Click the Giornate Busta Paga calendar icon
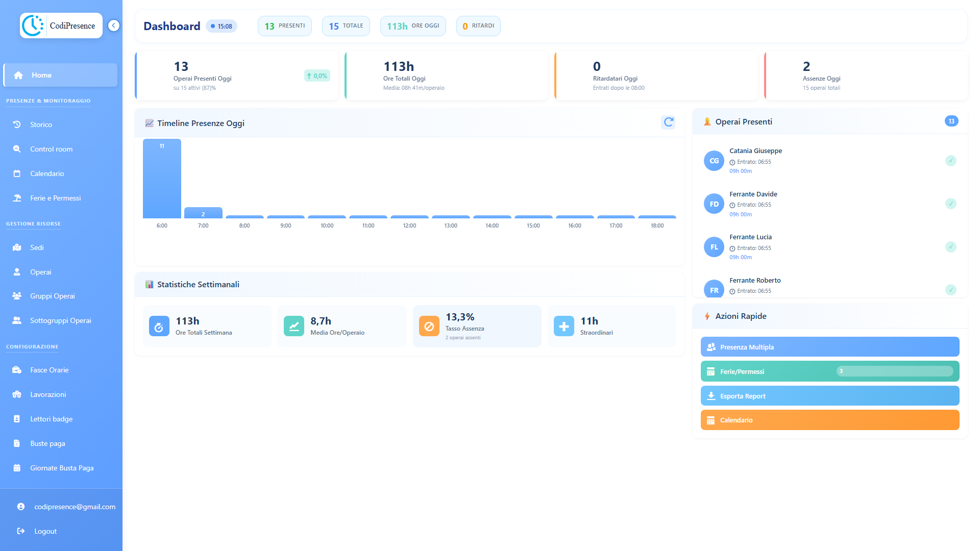Image resolution: width=980 pixels, height=551 pixels. click(x=17, y=468)
